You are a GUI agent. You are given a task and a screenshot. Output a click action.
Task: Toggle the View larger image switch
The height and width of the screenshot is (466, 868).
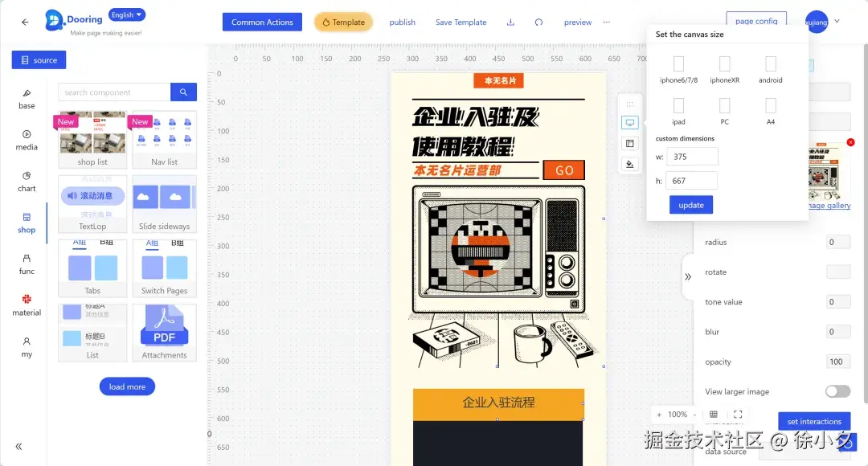click(837, 391)
